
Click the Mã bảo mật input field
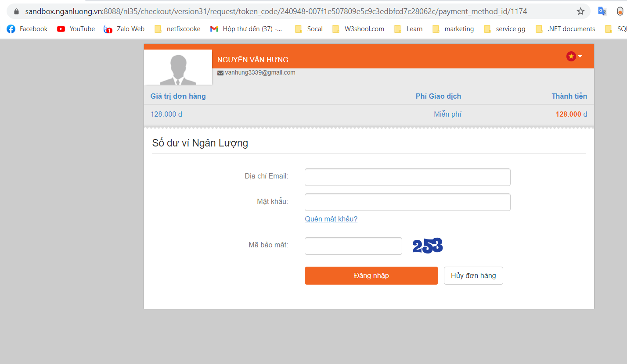(x=353, y=246)
